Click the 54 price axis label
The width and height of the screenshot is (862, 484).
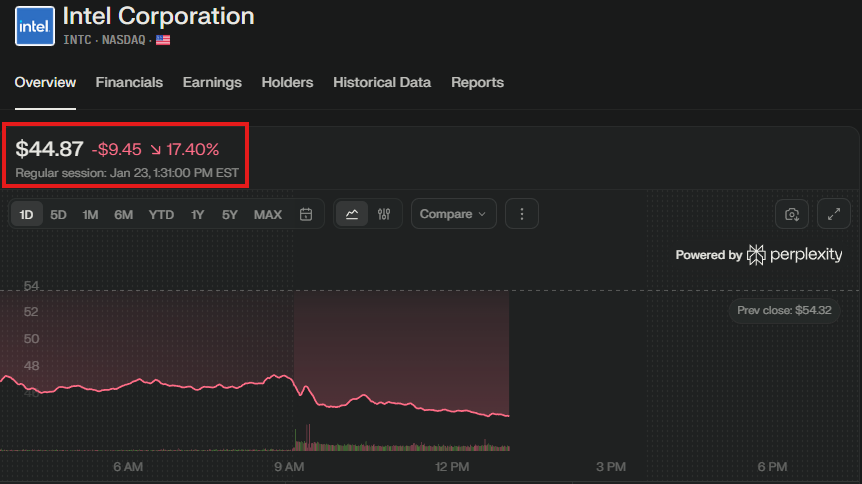click(31, 285)
